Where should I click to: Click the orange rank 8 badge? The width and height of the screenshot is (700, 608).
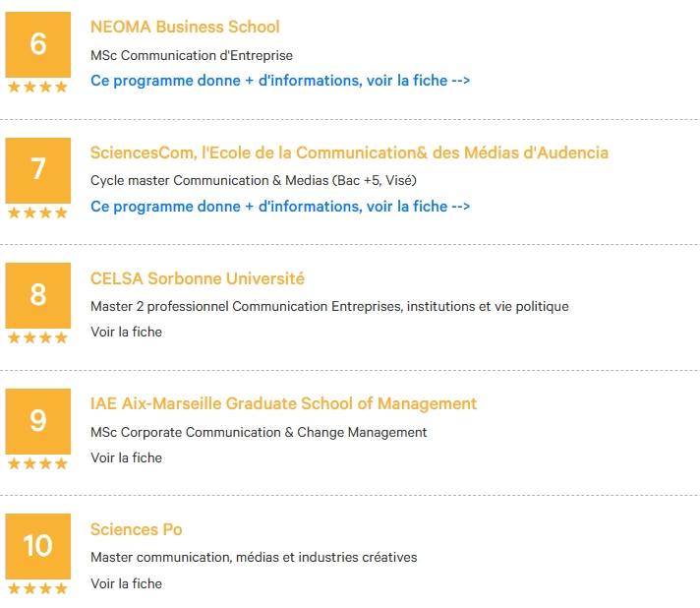tap(38, 295)
